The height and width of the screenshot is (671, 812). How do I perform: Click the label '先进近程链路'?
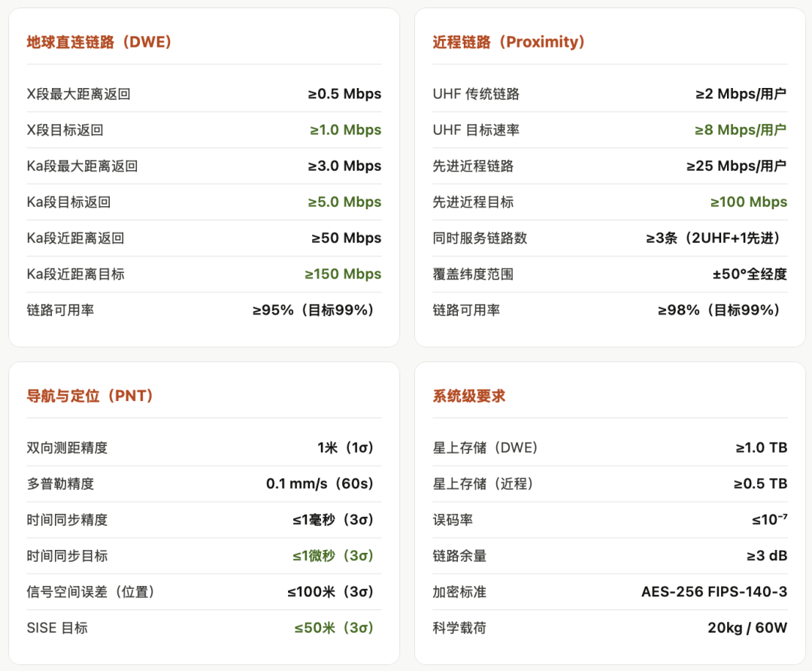pyautogui.click(x=473, y=165)
